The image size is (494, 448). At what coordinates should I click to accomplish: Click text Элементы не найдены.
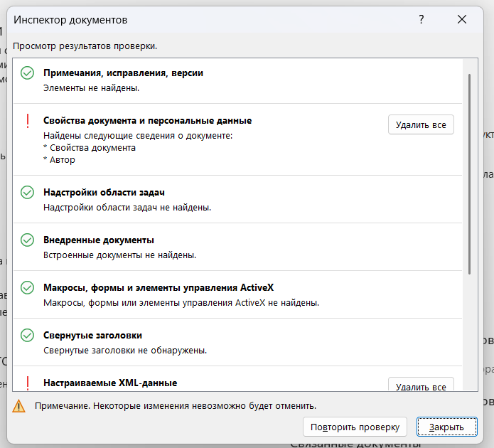click(92, 88)
